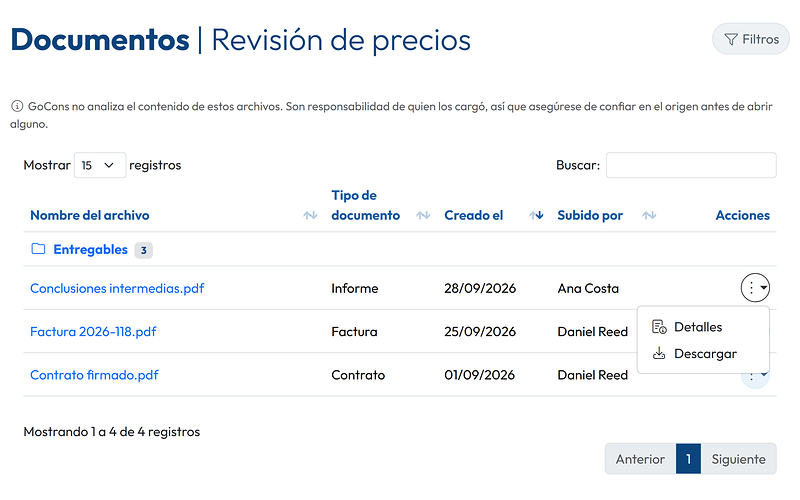This screenshot has height=500, width=800.
Task: Click the Tipo de documento column header
Action: 365,205
